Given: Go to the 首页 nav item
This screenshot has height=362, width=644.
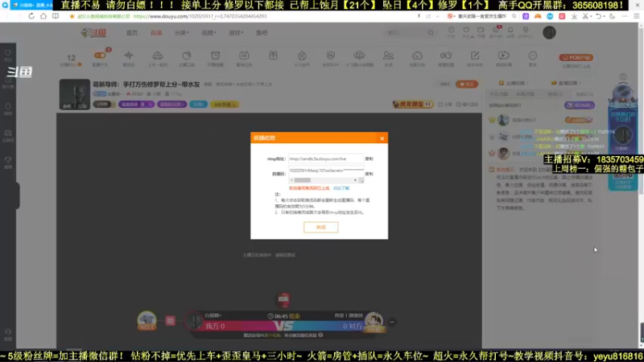Looking at the screenshot, I should click(132, 33).
